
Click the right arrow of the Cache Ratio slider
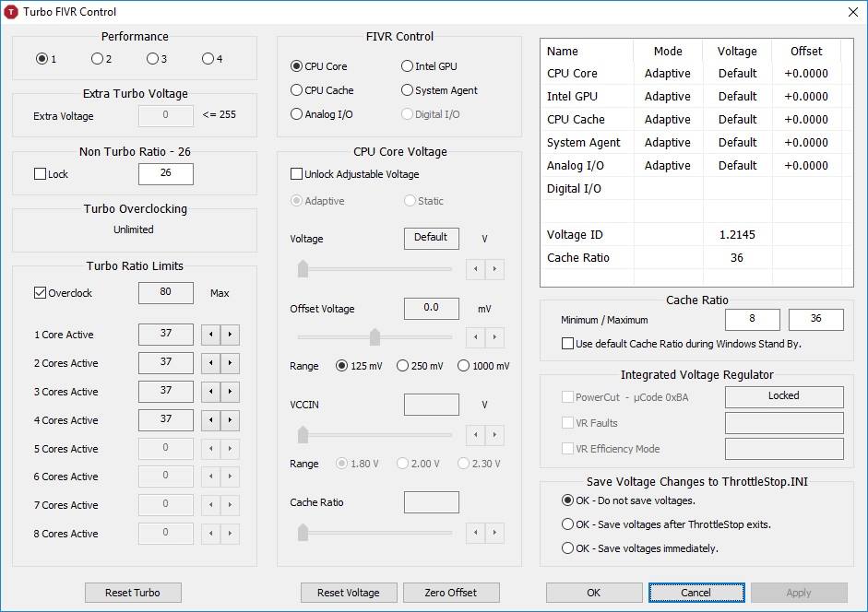click(x=494, y=533)
